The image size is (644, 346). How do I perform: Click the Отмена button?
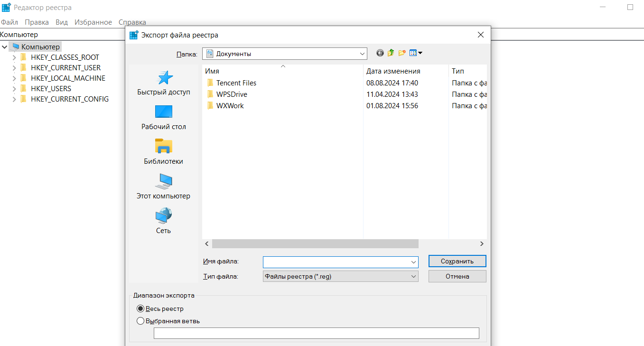pyautogui.click(x=457, y=276)
